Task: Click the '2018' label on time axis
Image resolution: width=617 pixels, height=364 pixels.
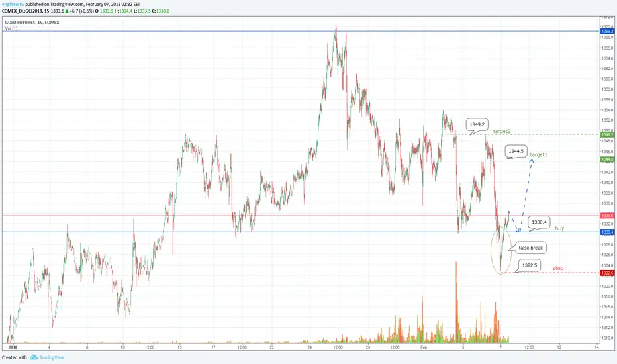Action: click(13, 347)
